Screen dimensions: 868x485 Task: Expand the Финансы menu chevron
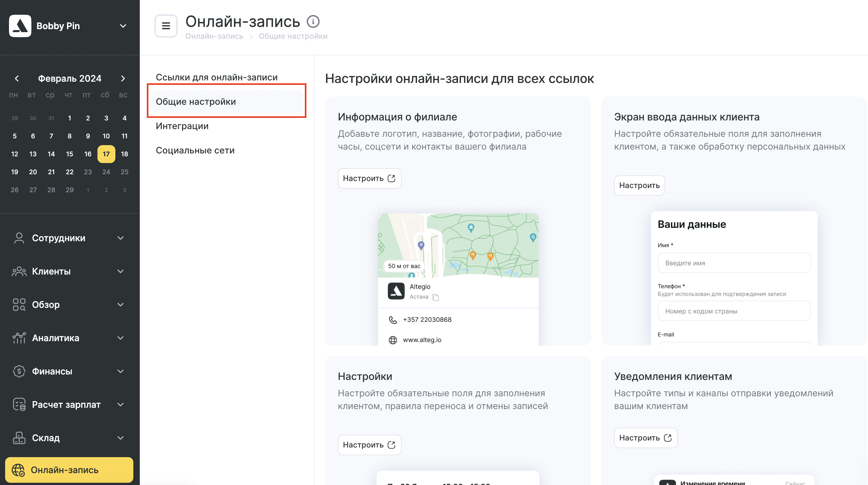[121, 372]
